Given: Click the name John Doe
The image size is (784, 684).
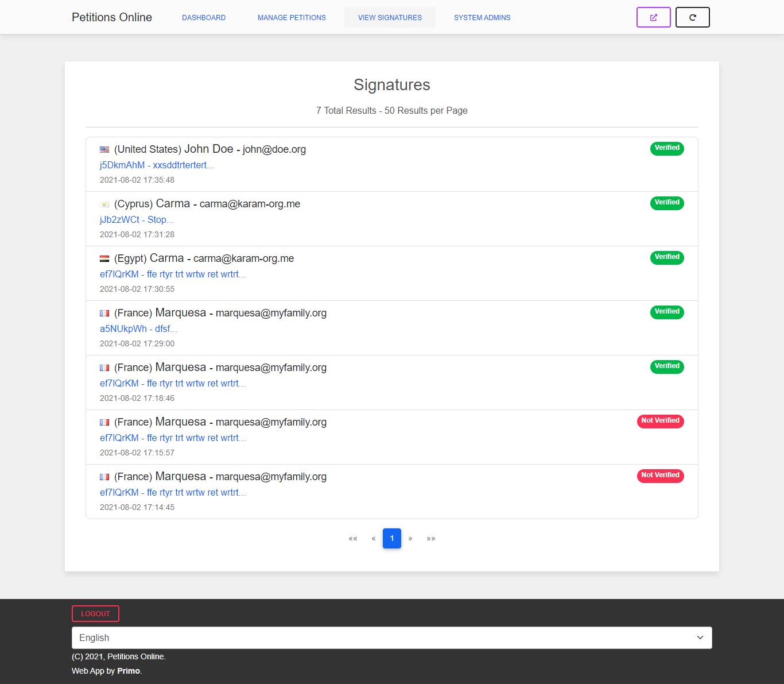Looking at the screenshot, I should [208, 149].
